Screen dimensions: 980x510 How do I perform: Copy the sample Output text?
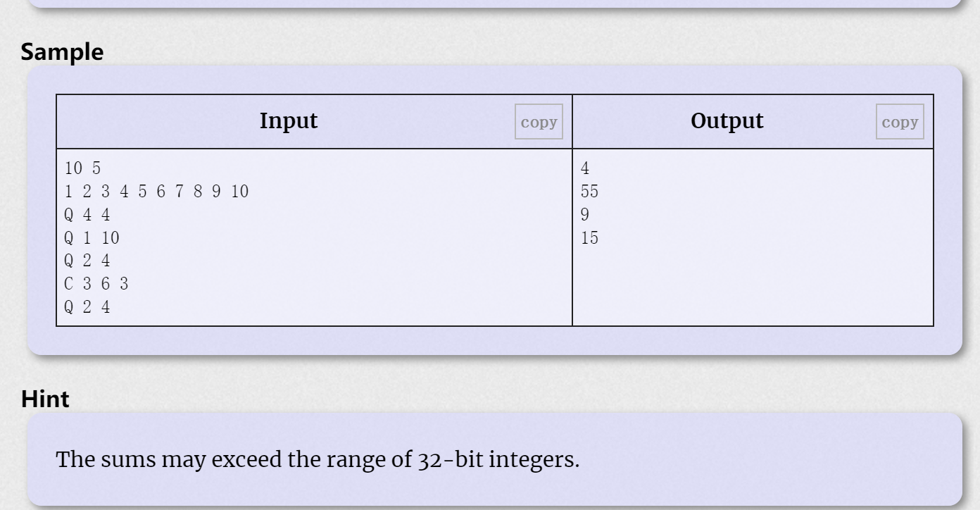click(x=900, y=122)
